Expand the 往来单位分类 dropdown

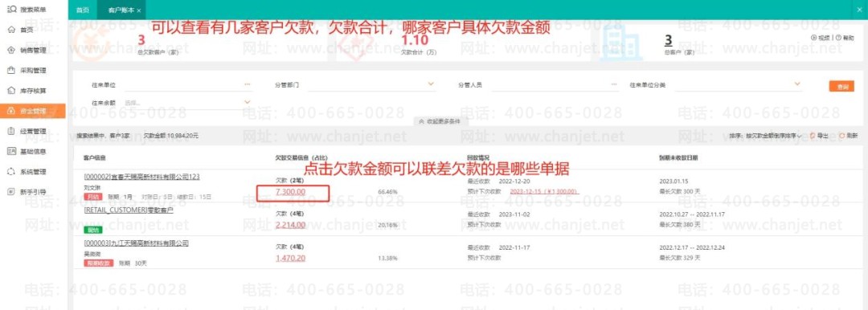(798, 84)
